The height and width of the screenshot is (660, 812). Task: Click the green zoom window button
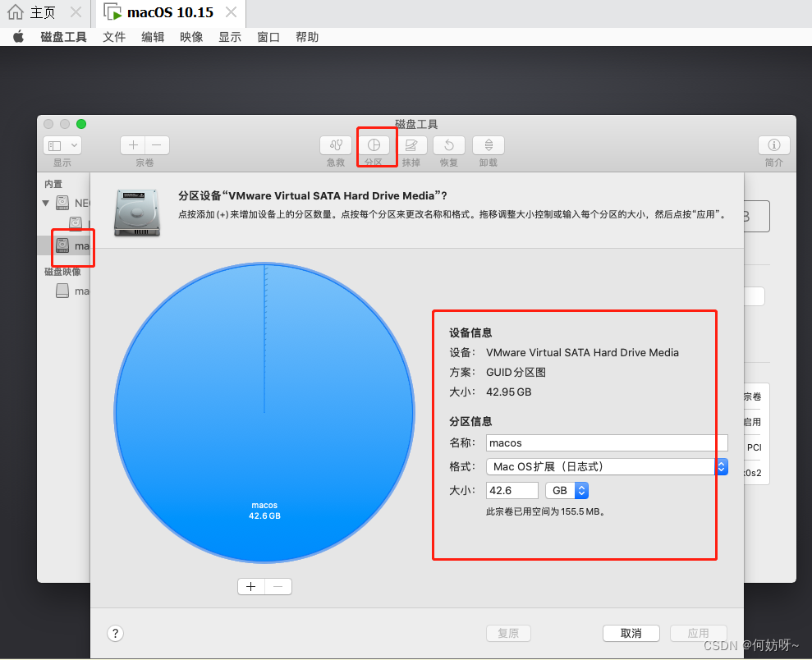pyautogui.click(x=81, y=124)
